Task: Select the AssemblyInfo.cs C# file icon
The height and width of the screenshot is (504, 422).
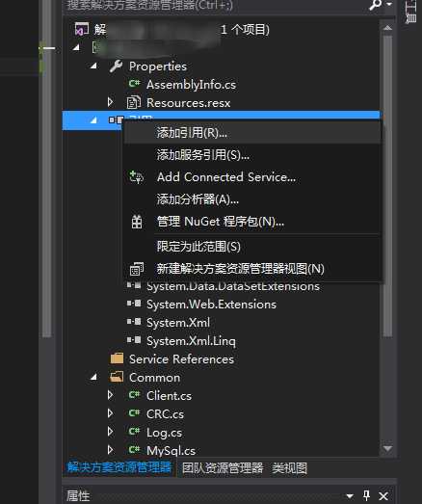Action: click(x=134, y=84)
